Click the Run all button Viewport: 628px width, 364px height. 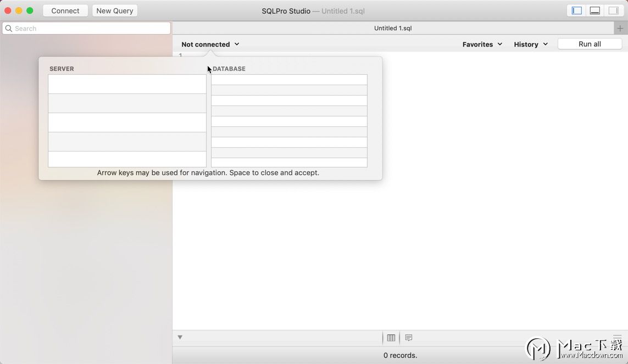click(x=590, y=44)
